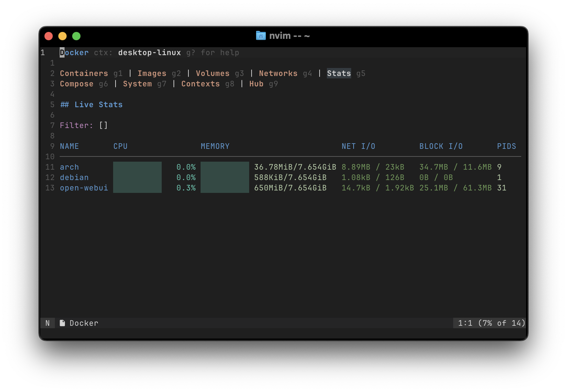Click the CPU column header

pos(120,146)
